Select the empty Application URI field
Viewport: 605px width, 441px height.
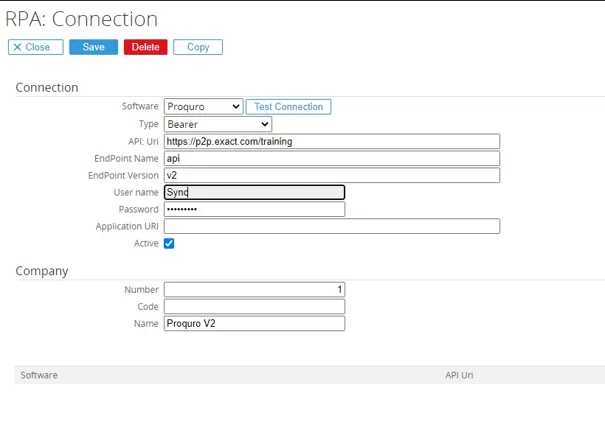[332, 226]
